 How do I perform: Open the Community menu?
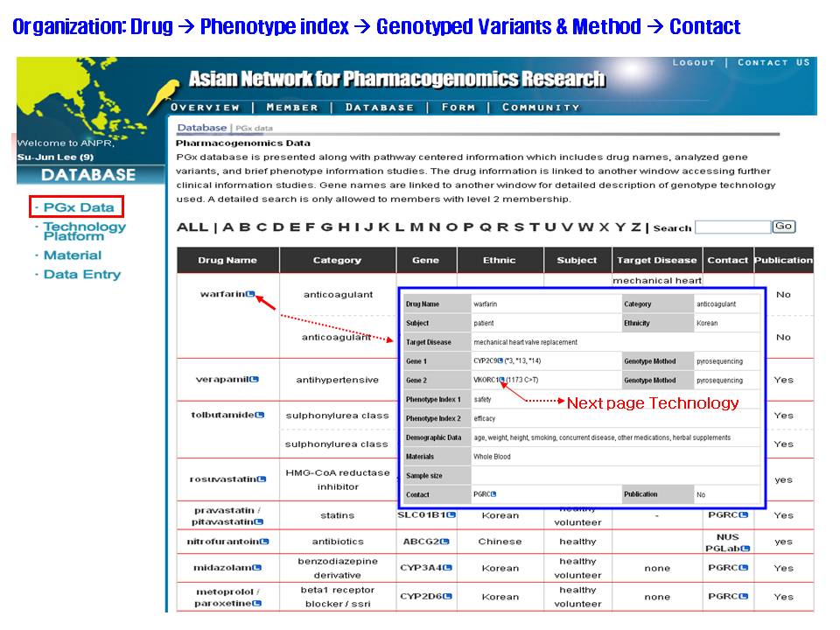coord(541,108)
